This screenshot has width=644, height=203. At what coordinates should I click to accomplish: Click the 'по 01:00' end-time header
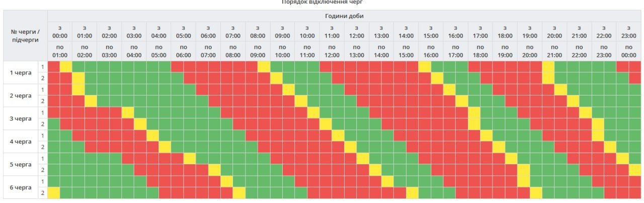[60, 51]
